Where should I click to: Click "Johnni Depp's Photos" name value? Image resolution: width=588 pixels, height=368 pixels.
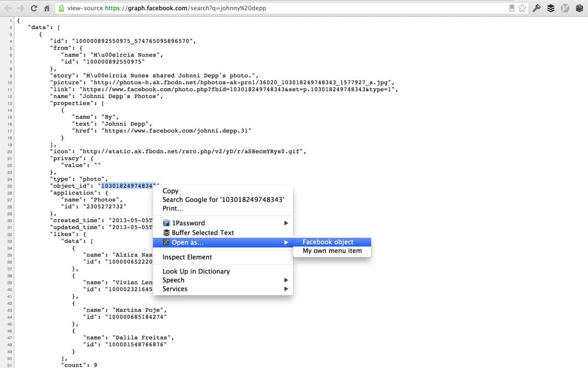tap(121, 96)
